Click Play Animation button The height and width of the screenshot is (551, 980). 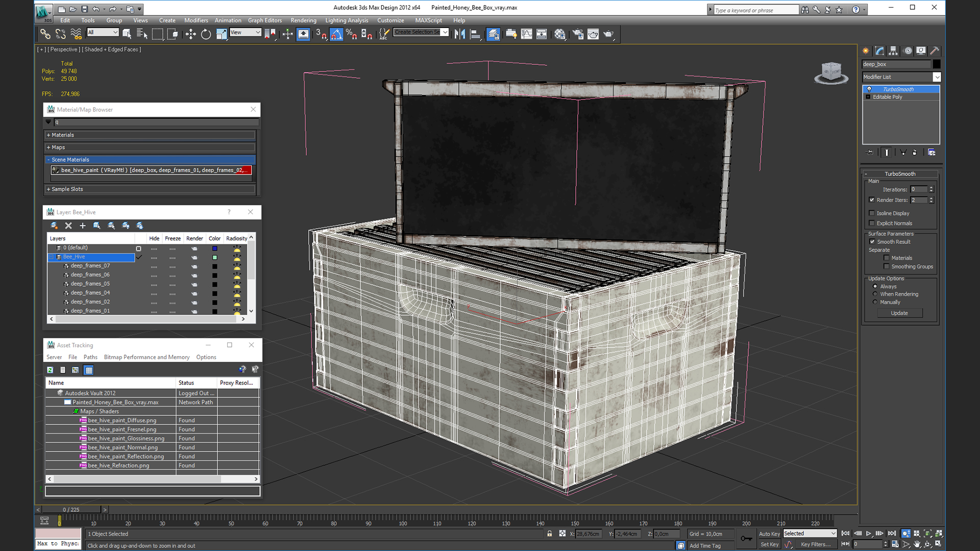869,533
